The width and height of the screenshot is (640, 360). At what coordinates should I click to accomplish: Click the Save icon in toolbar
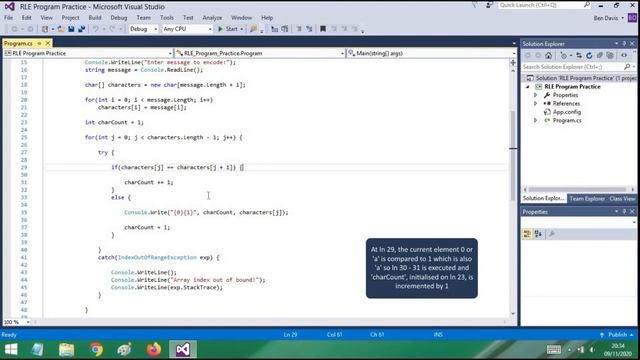[x=71, y=29]
